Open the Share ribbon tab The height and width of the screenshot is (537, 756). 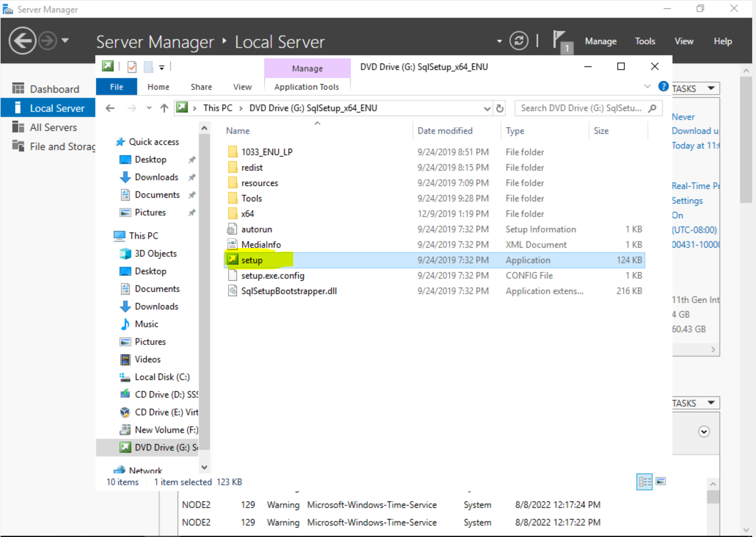click(201, 87)
